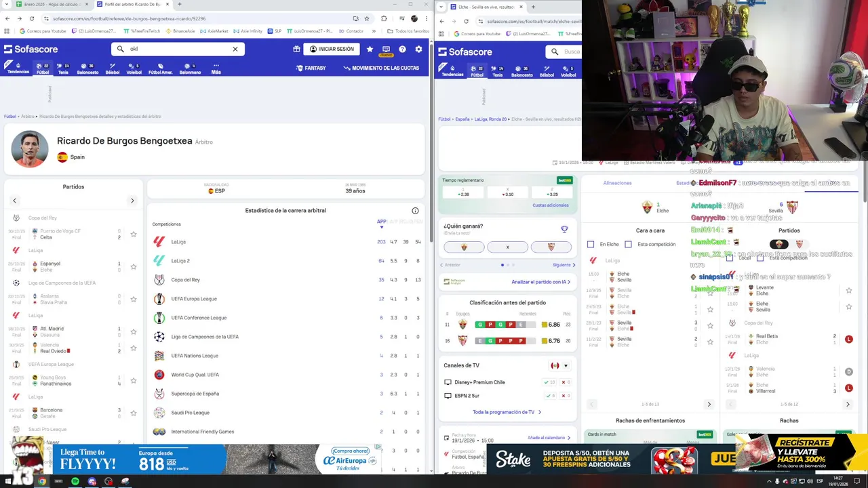Tick the En Elche checkbox
This screenshot has height=488, width=868.
tap(591, 244)
